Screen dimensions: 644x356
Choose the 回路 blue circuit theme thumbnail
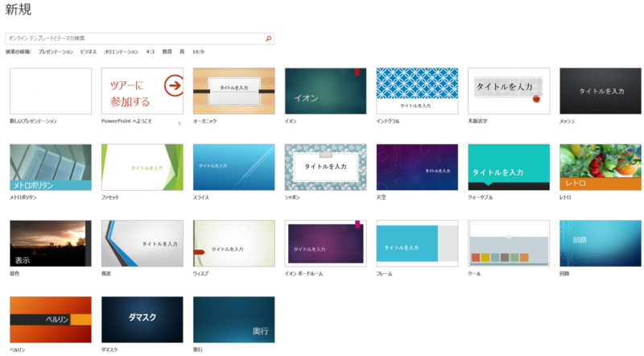[600, 243]
